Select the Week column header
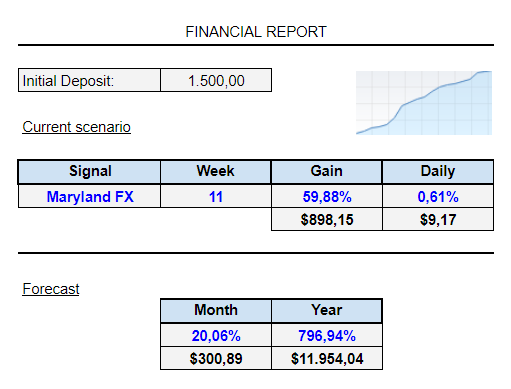The height and width of the screenshot is (389, 511). pos(216,171)
